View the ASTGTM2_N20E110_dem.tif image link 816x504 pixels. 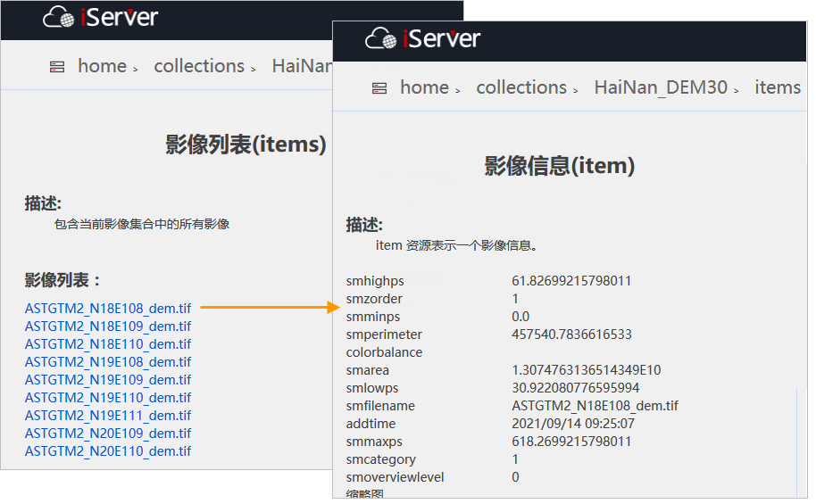coord(108,450)
